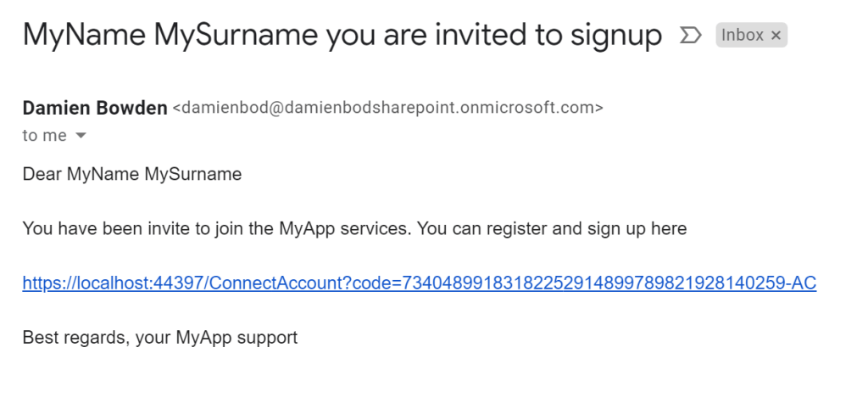868x398 pixels.
Task: Click the importance marker arrow beside the subject
Action: [x=691, y=36]
